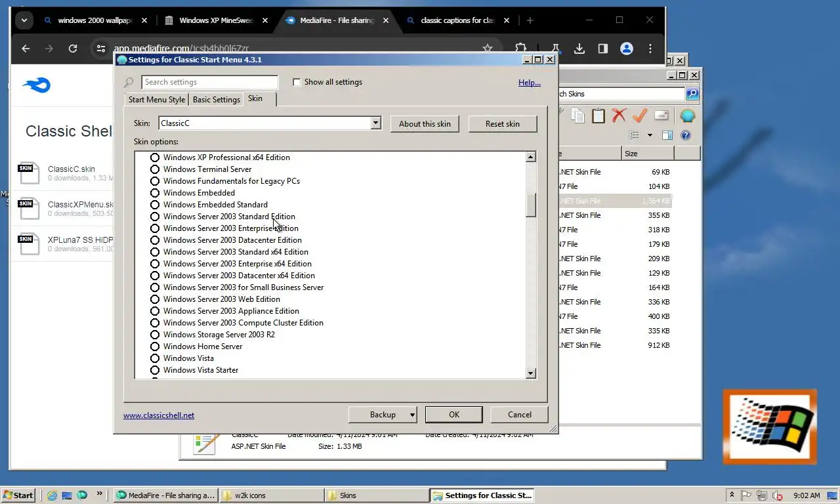Open the Help link

[530, 83]
